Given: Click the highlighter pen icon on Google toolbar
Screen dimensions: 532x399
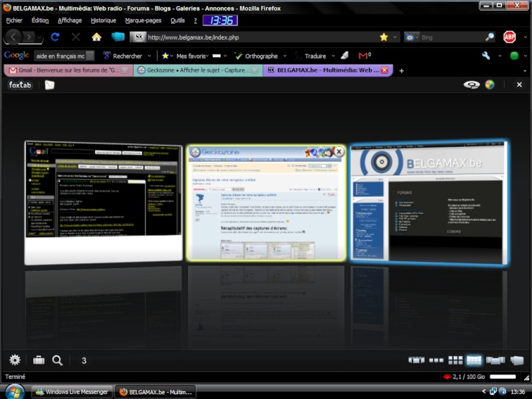Looking at the screenshot, I should tap(344, 55).
